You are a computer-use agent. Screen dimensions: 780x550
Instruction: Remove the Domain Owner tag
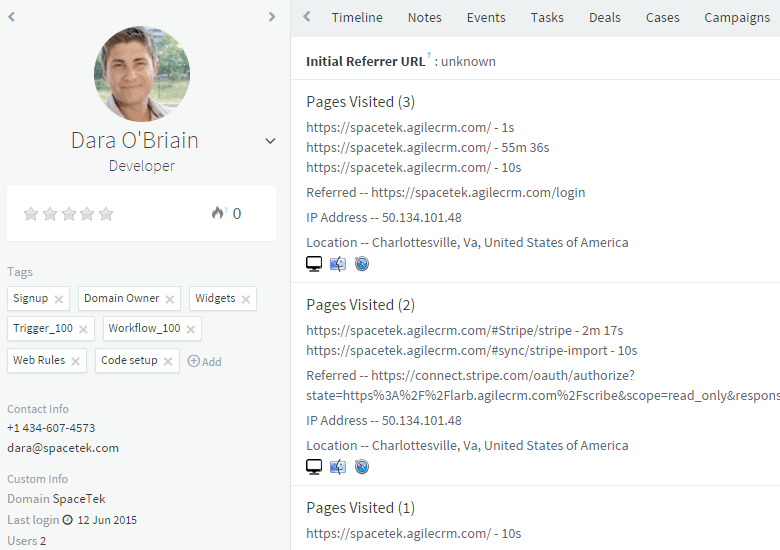[x=170, y=299]
